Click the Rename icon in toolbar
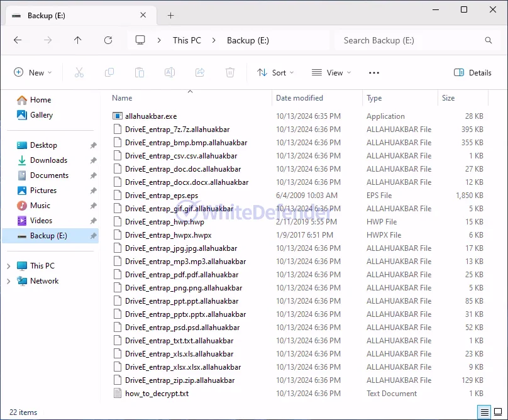508x420 pixels. [170, 72]
